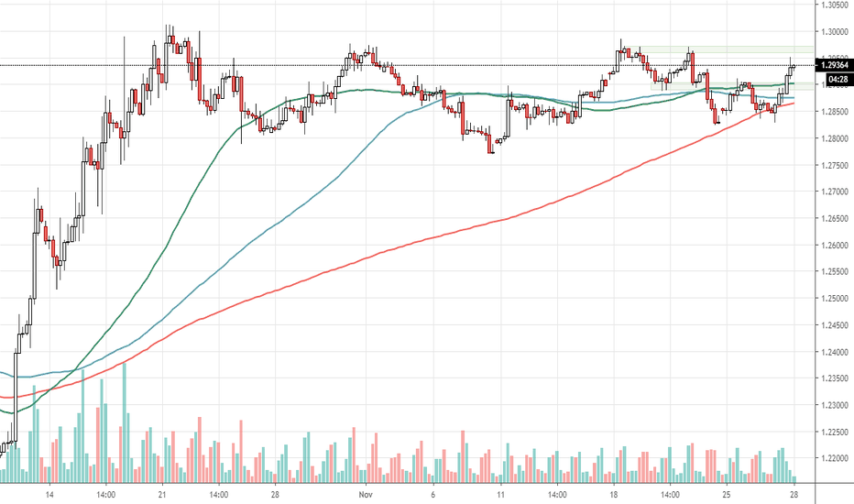Click the 04:28 bar countdown timer

834,80
